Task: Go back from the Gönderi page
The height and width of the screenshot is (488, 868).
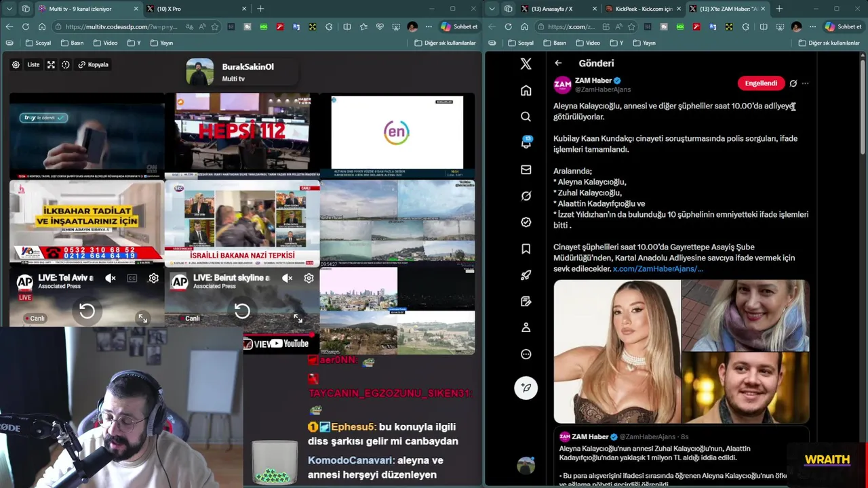Action: (x=558, y=63)
